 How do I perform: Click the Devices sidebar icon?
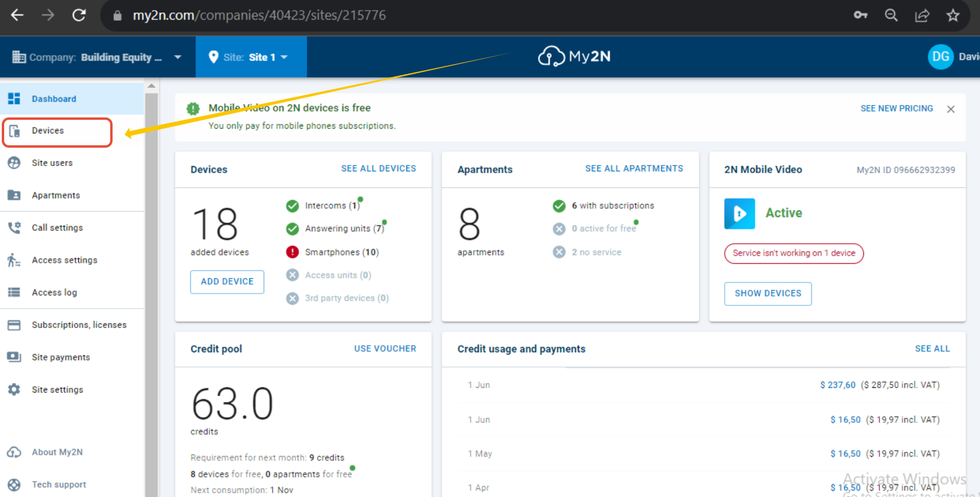(x=15, y=131)
